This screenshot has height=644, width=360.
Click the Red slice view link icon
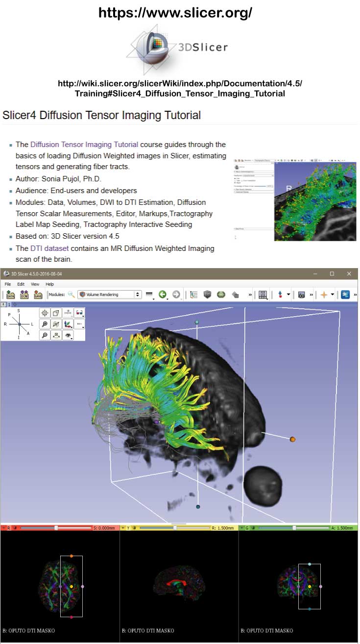(x=15, y=528)
